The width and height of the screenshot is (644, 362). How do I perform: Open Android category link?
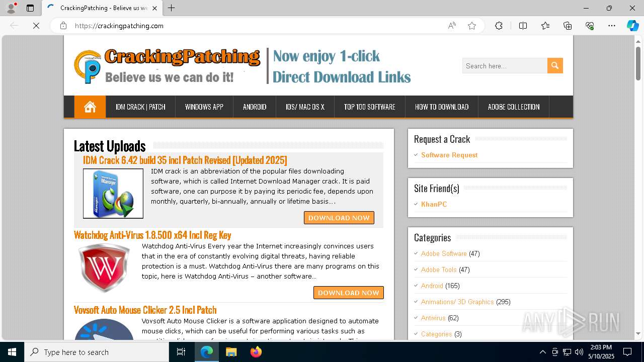(432, 286)
